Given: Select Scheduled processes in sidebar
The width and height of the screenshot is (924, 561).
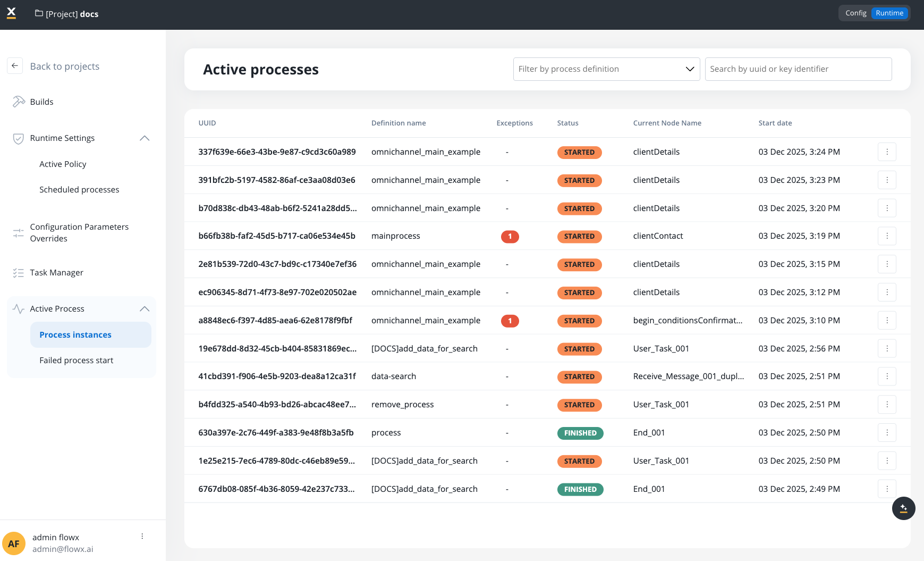Looking at the screenshot, I should [x=79, y=190].
